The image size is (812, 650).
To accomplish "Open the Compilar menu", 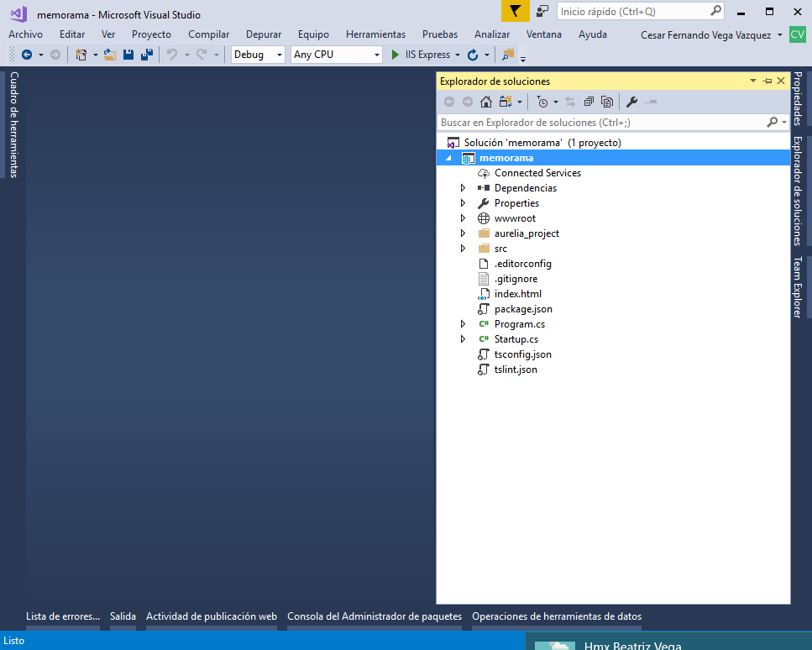I will coord(209,34).
